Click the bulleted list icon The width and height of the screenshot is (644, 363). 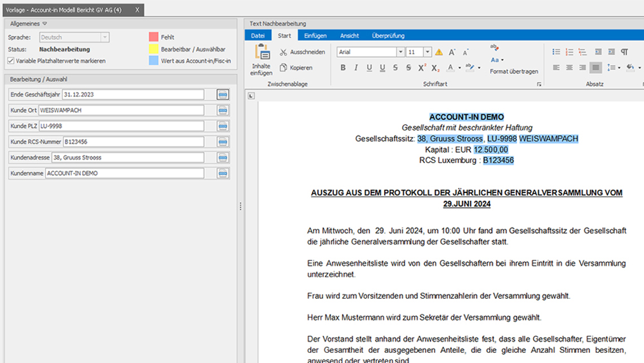coord(556,52)
